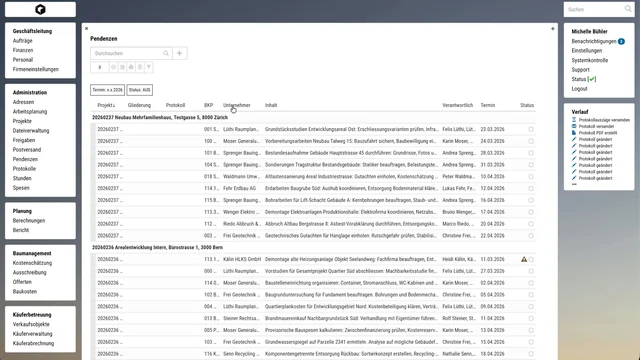Viewport: 640px width, 360px height.
Task: Click the selection counter box showing 0
Action: (x=100, y=67)
